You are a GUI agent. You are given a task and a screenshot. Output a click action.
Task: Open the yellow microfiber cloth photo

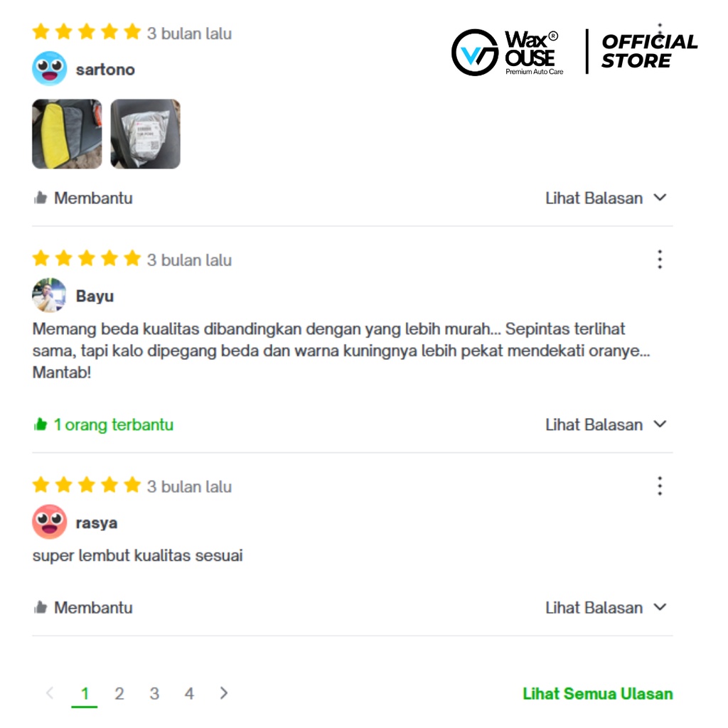[67, 134]
